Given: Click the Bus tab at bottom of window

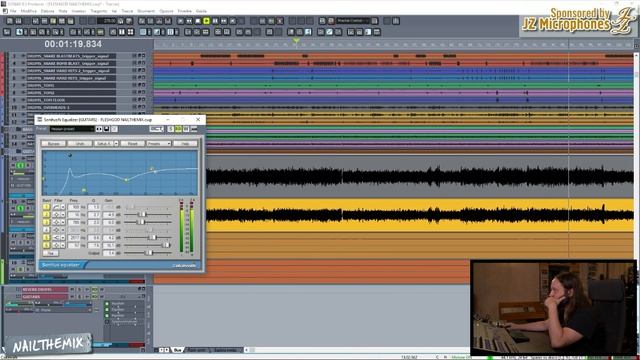Looking at the screenshot, I should point(178,350).
